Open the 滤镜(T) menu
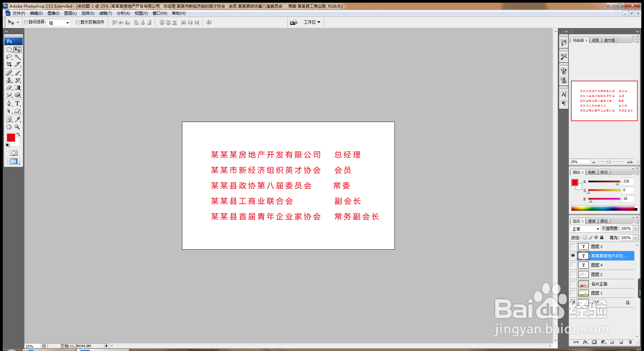The height and width of the screenshot is (351, 644). [x=105, y=13]
